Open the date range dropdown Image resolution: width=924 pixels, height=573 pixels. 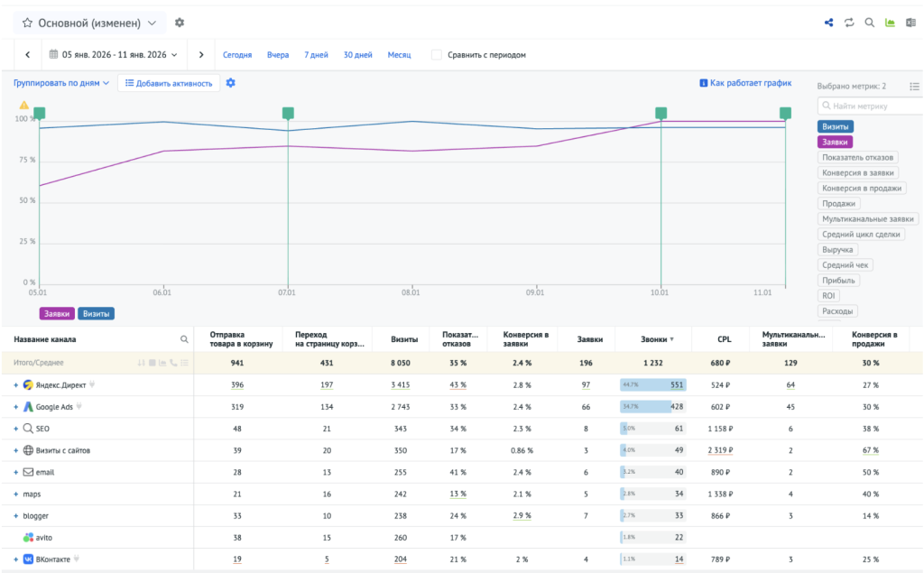pyautogui.click(x=113, y=55)
